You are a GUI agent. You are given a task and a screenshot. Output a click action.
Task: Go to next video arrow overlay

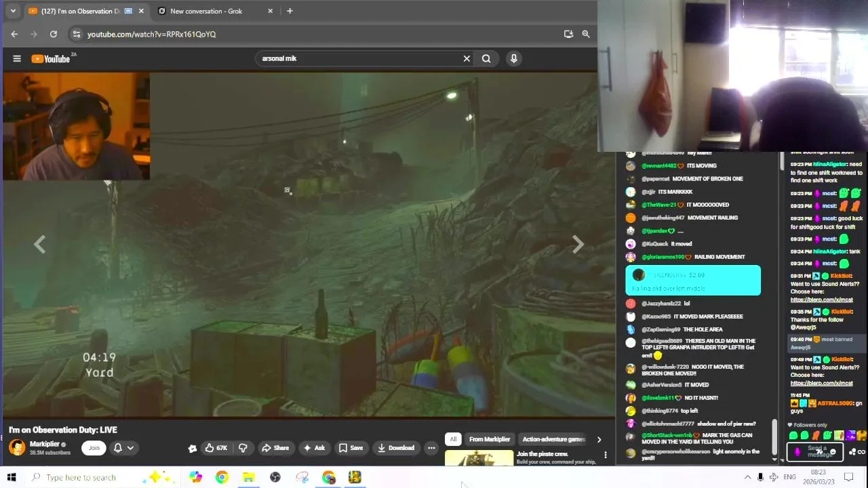(x=578, y=245)
